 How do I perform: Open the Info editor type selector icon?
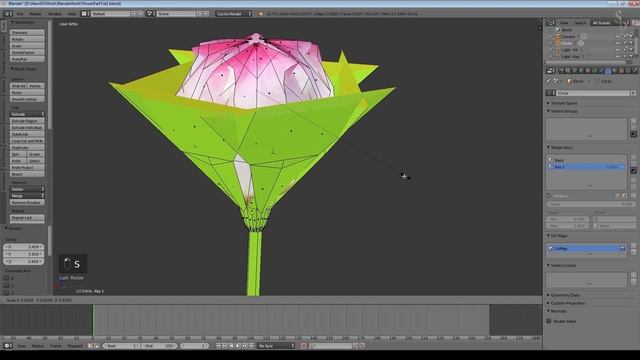8,13
